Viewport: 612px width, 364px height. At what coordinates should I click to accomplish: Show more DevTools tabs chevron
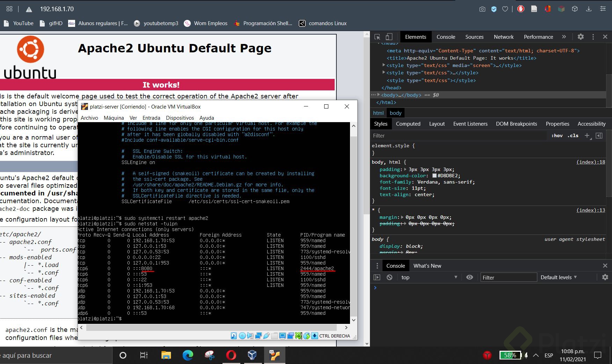point(564,37)
